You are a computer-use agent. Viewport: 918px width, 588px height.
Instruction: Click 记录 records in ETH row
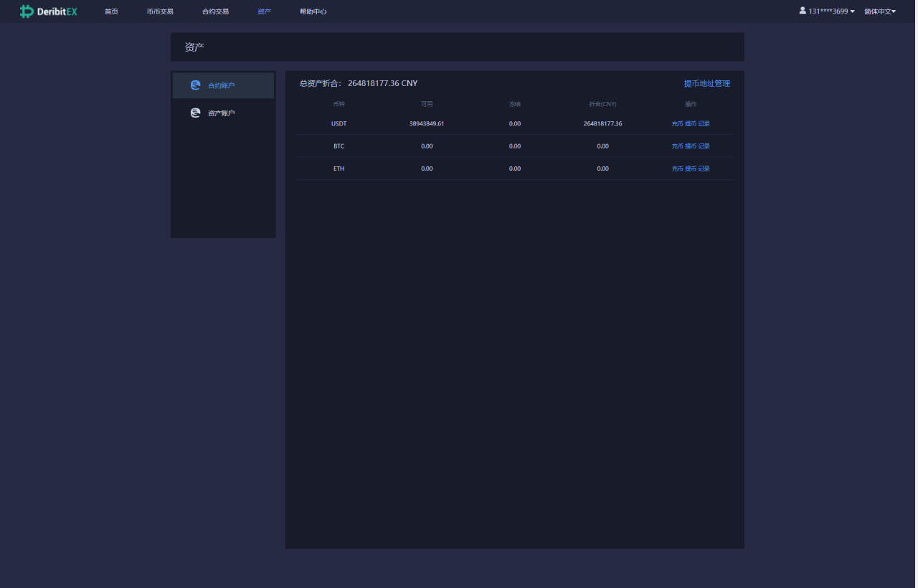pos(704,169)
